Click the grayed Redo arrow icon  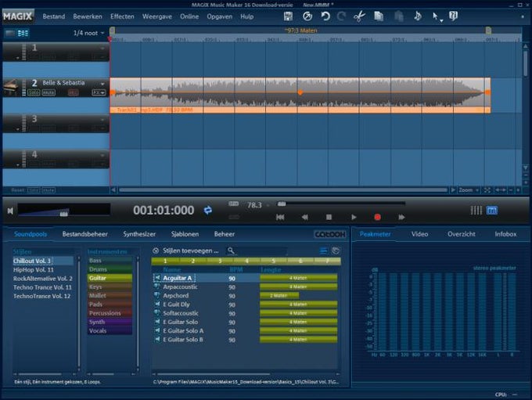click(x=342, y=16)
